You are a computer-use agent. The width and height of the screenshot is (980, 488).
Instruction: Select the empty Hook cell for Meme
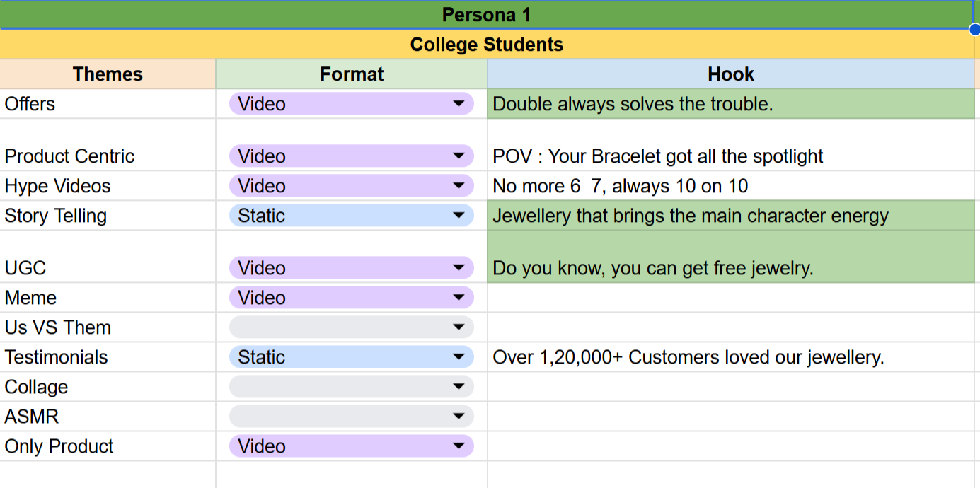(730, 298)
